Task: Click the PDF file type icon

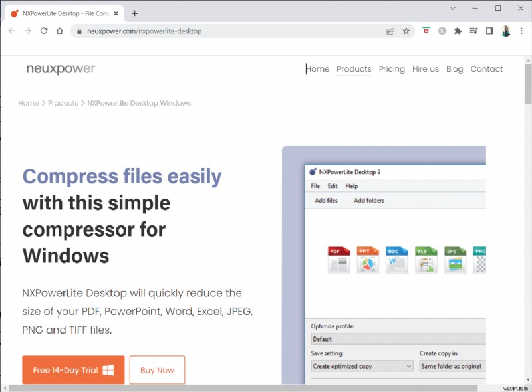Action: coord(338,260)
